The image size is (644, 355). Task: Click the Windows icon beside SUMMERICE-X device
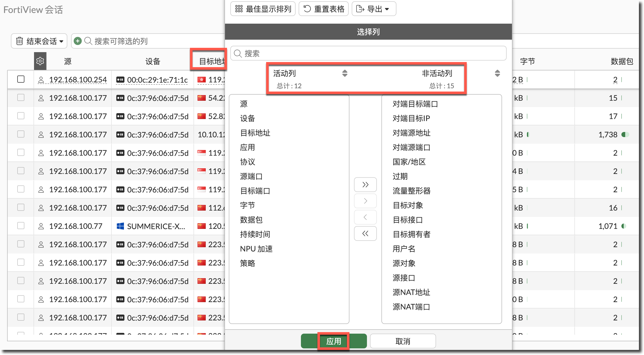[120, 226]
